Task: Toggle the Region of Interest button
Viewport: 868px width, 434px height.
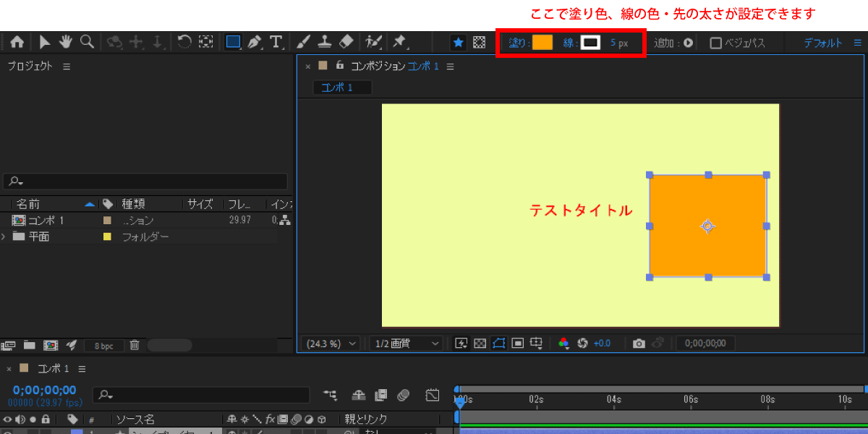Action: point(517,344)
